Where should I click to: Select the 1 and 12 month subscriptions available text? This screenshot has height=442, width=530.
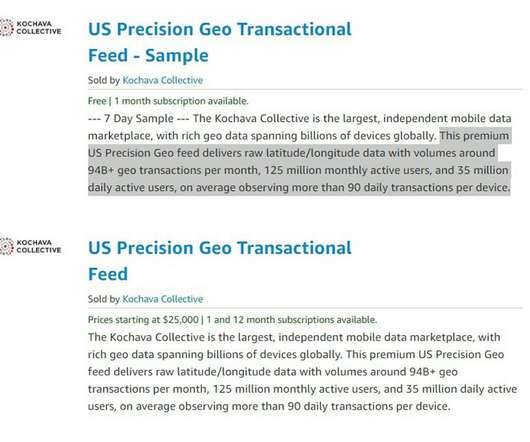pyautogui.click(x=292, y=320)
